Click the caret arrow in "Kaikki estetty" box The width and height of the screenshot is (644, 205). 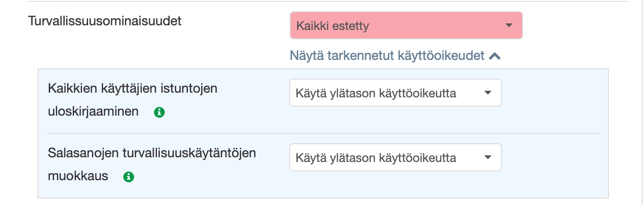tap(509, 26)
